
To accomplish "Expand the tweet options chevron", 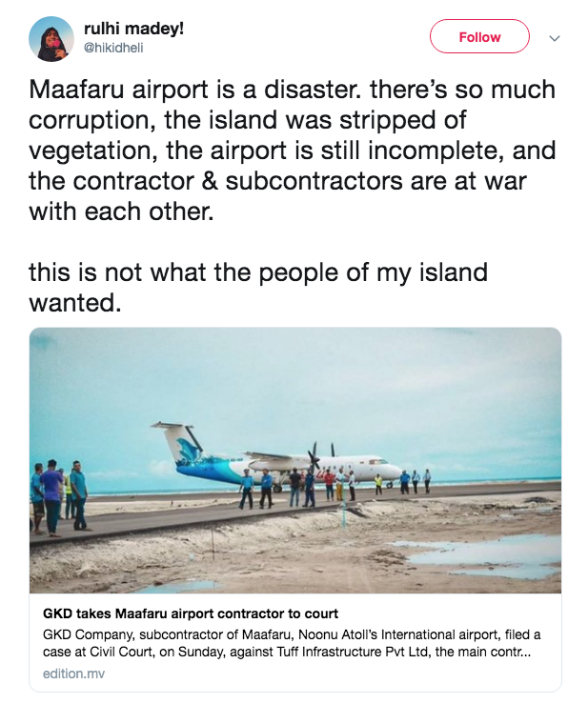I will click(x=555, y=38).
